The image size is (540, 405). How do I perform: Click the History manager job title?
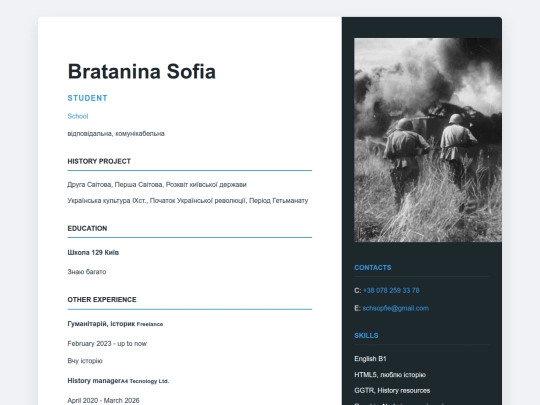tap(94, 381)
